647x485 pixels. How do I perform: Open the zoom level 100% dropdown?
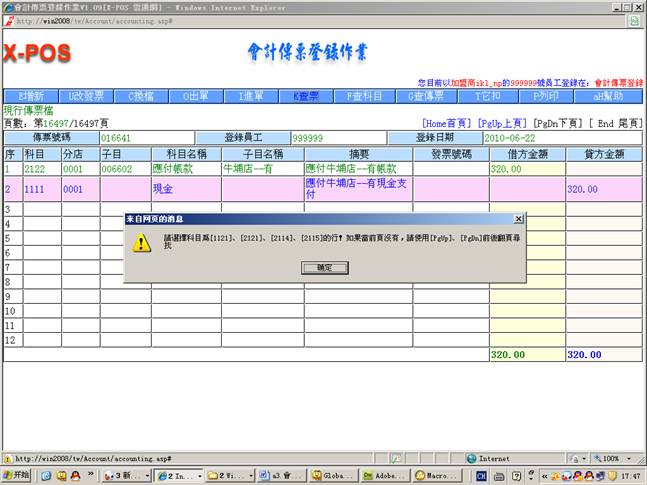[x=612, y=459]
